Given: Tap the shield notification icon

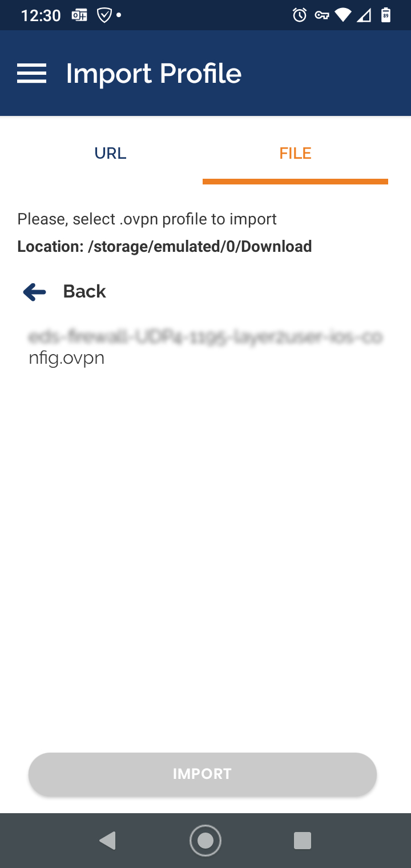Looking at the screenshot, I should click(x=104, y=15).
